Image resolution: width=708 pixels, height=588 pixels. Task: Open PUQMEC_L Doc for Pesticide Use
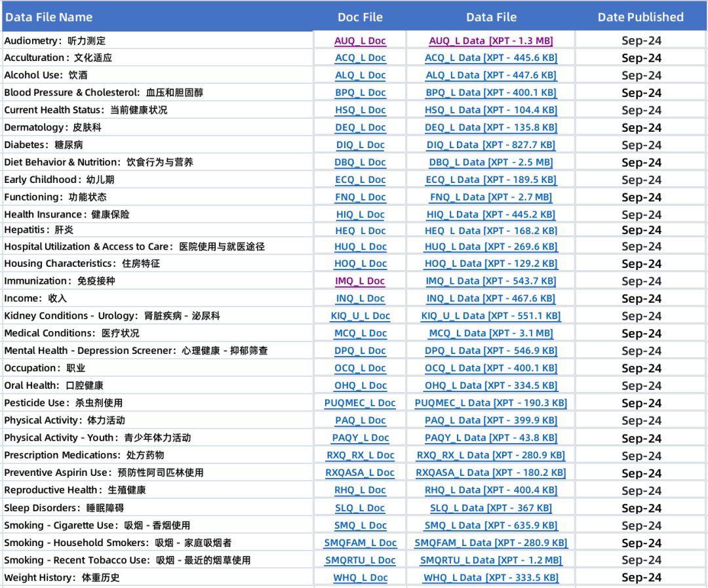[360, 403]
